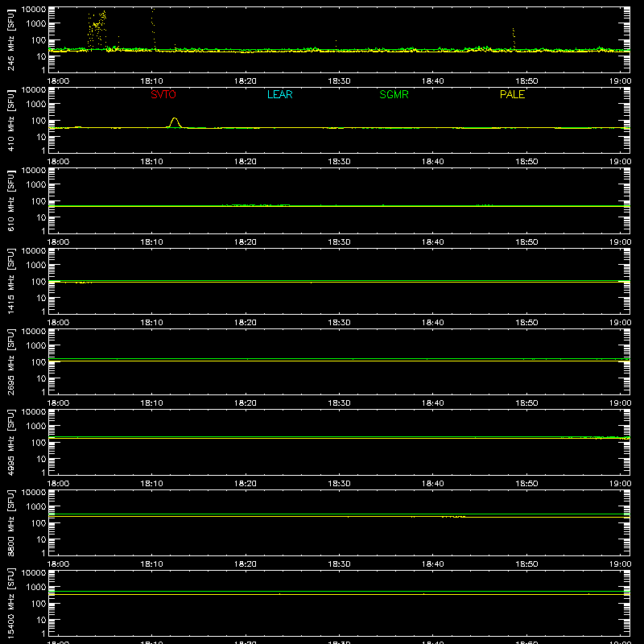
Task: Select the 15400 MHz [SFU] axis label
Action: coord(11,603)
